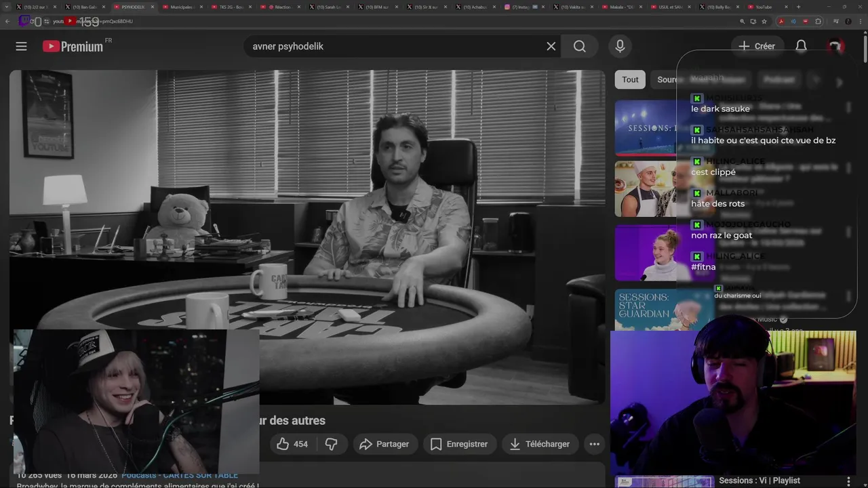
Task: Switch to the Makala browser tab
Action: point(623,7)
